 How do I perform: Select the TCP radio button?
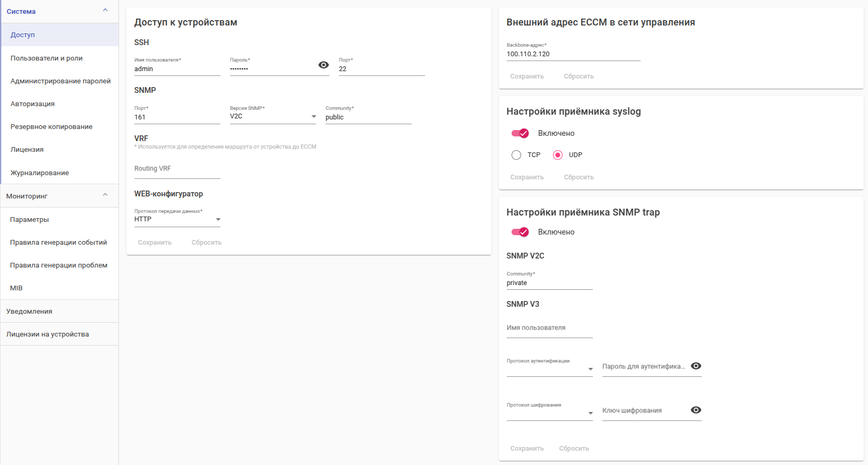click(516, 155)
